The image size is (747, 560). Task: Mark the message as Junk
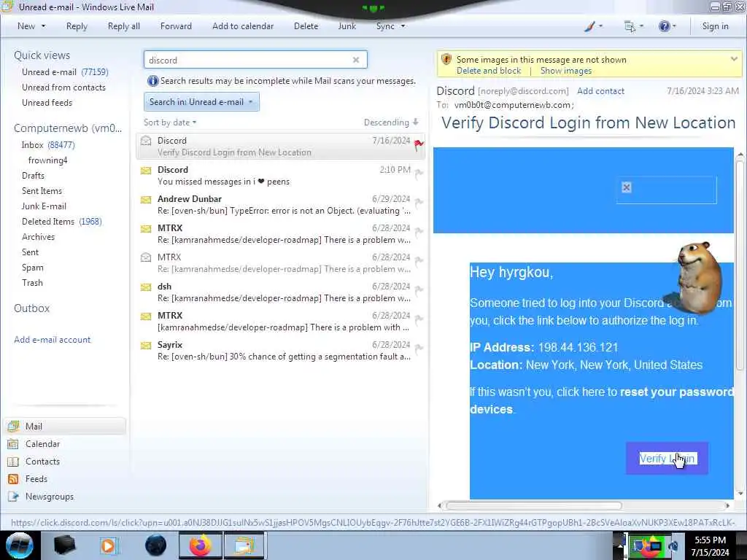[x=347, y=26]
